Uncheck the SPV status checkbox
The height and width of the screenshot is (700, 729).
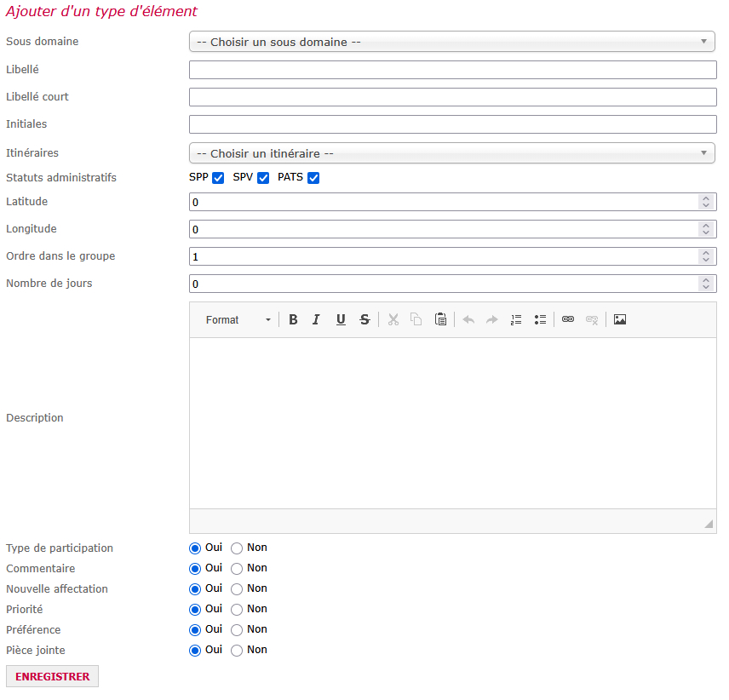[263, 178]
